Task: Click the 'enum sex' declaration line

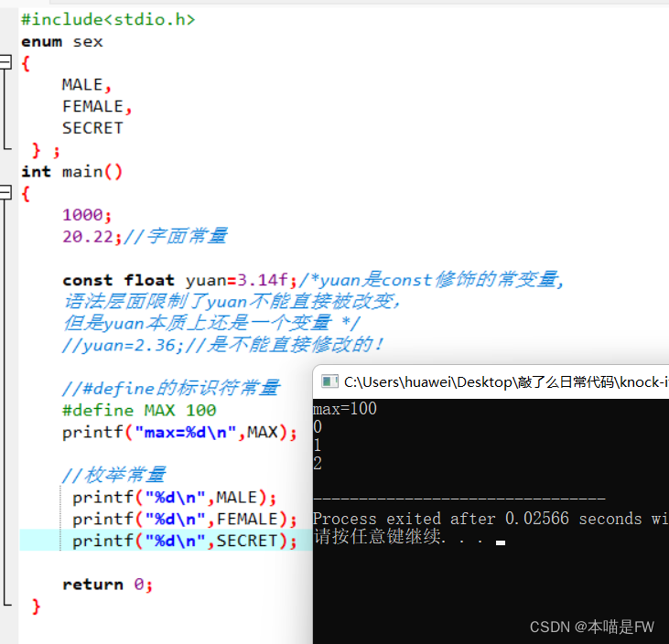Action: point(62,42)
